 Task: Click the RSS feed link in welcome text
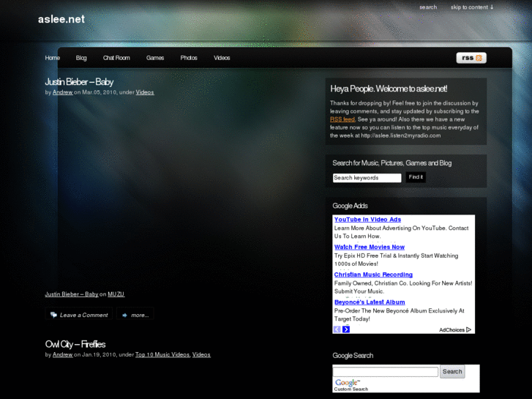pos(342,119)
